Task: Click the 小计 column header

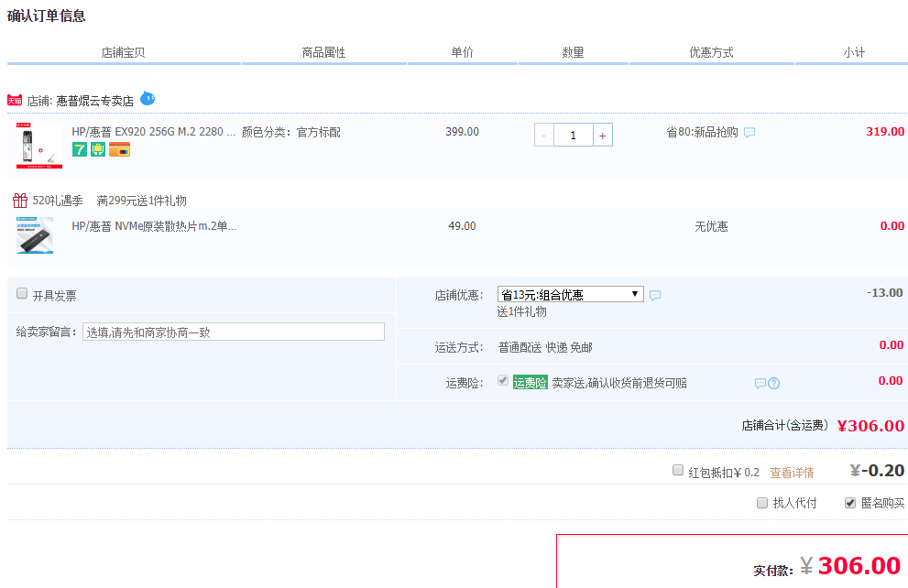Action: click(x=854, y=53)
